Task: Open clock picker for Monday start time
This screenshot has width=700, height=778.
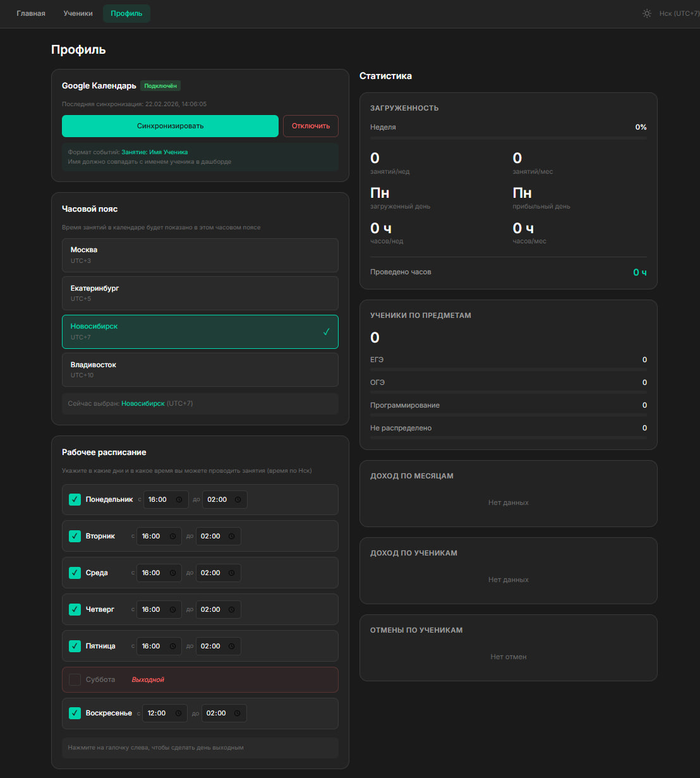Action: [179, 500]
